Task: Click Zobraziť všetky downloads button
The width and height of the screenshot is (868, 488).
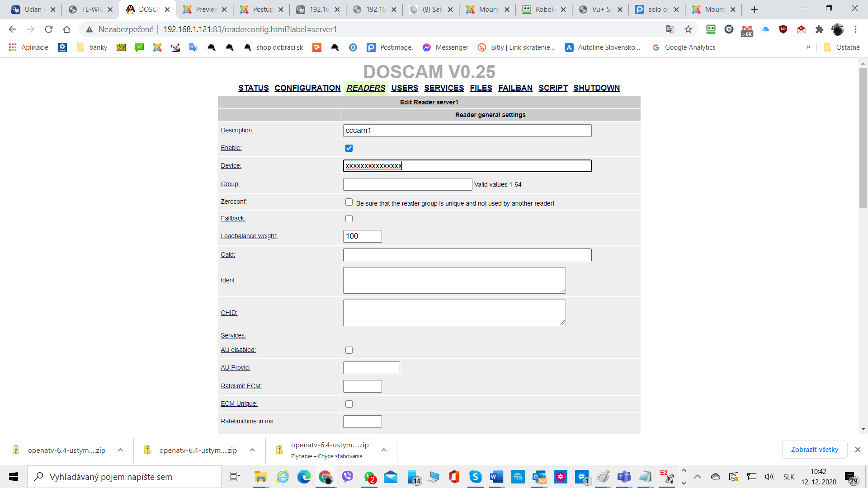Action: point(814,450)
